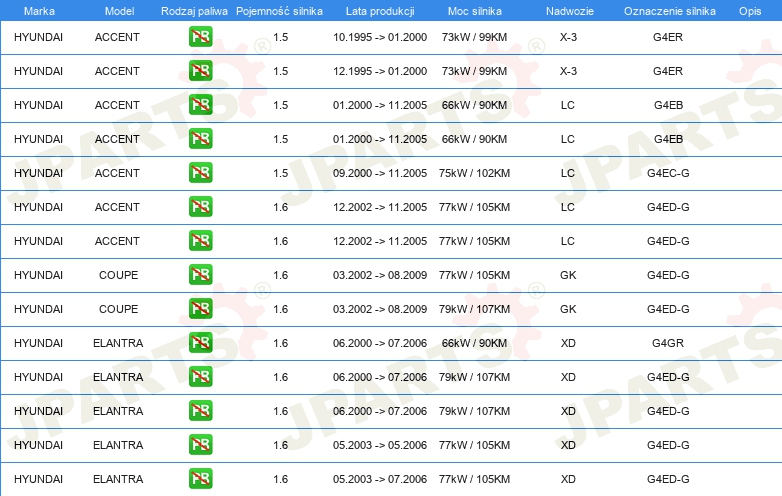Viewport: 782px width, 496px height.
Task: Click the fuel icon in the 10.1995 Accent row
Action: pos(201,38)
